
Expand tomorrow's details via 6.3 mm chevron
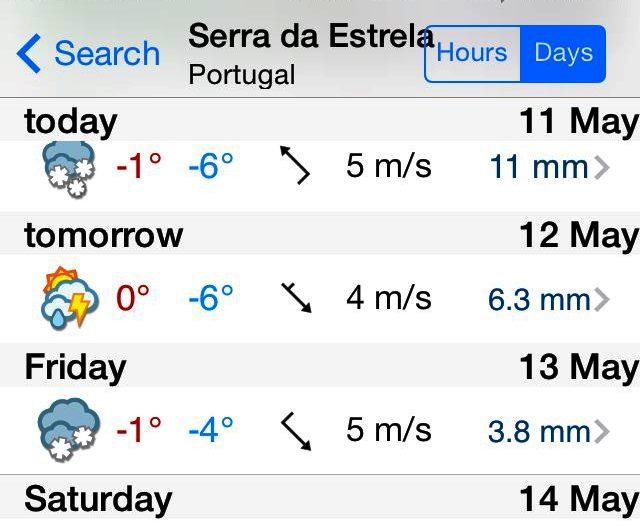click(602, 300)
